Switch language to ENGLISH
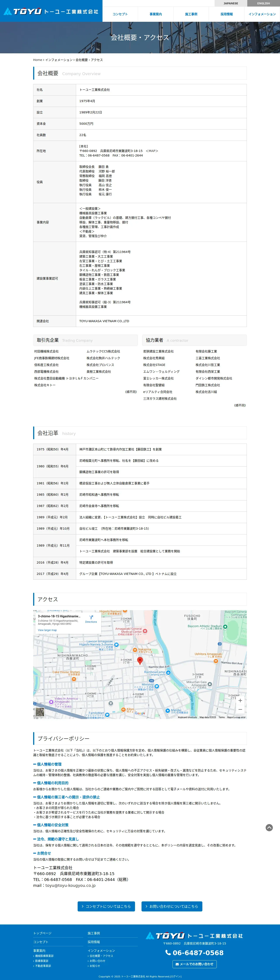Image resolution: width=280 pixels, height=980 pixels. click(x=263, y=3)
